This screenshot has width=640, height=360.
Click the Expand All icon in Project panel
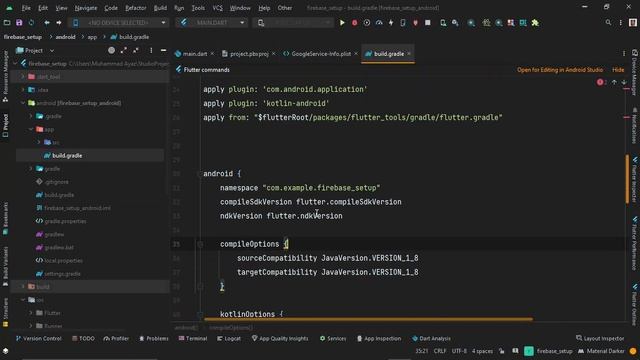124,50
